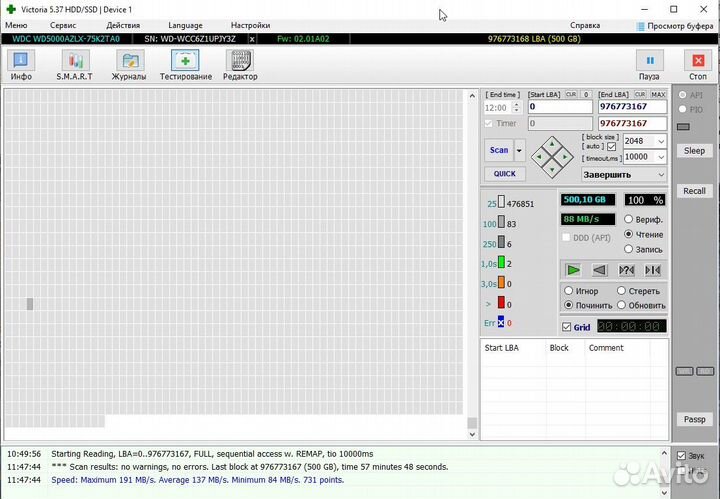Viewport: 720px width, 499px height.
Task: Switch to the Тестирование testing view
Action: tap(186, 65)
